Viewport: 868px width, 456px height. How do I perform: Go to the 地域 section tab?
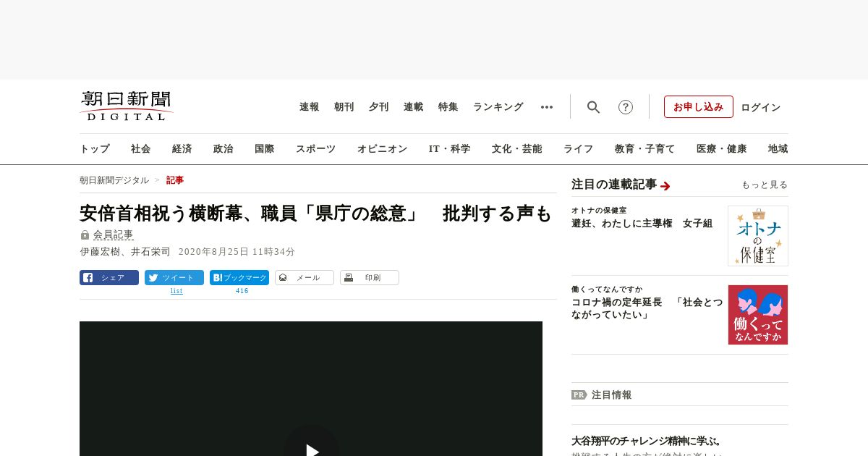778,149
